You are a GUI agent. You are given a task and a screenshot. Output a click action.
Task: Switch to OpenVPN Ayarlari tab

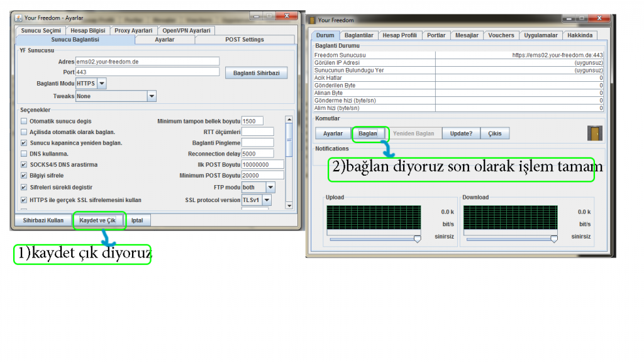[186, 30]
